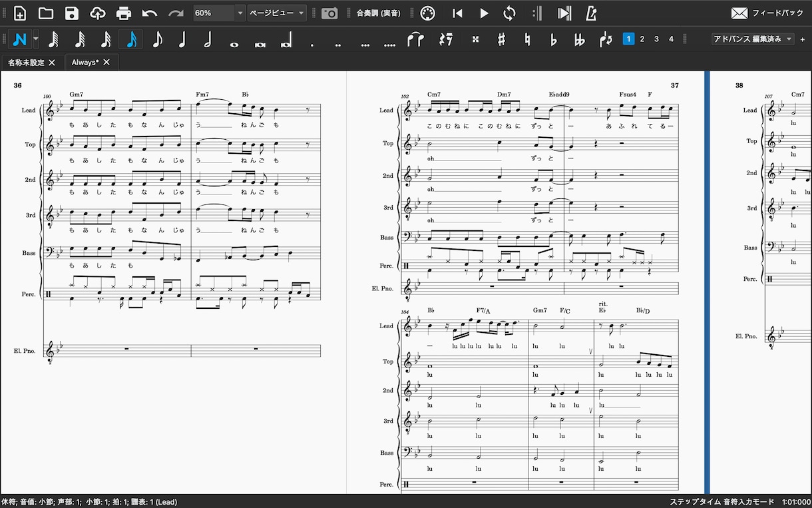Select the quarter note duration
Screen dimensions: 812x508
(x=182, y=40)
